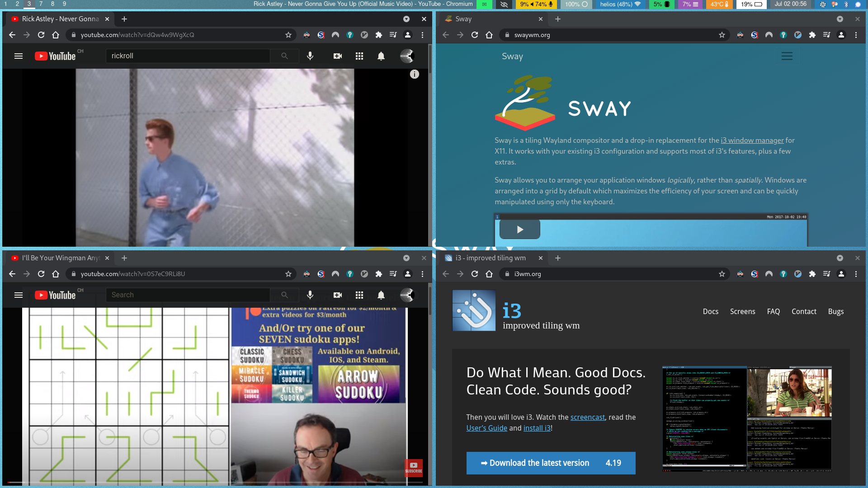Switch to workspace 7 in status bar

point(41,4)
